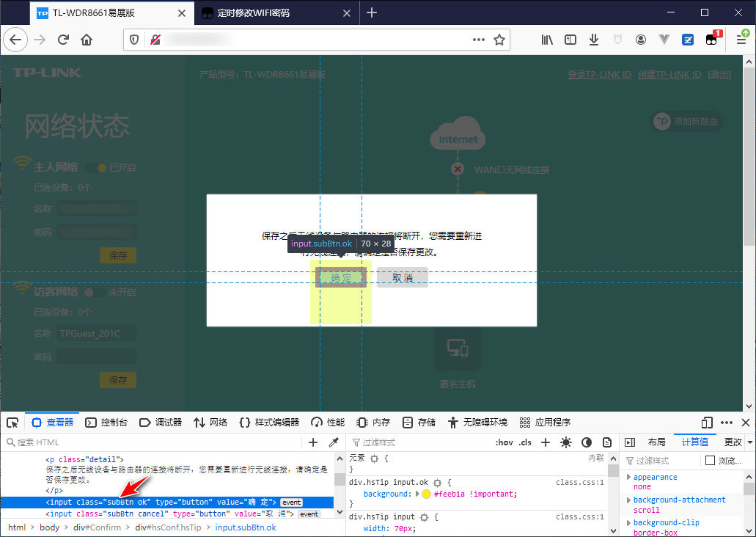Reload the current page
Viewport: 756px width, 537px height.
(63, 40)
